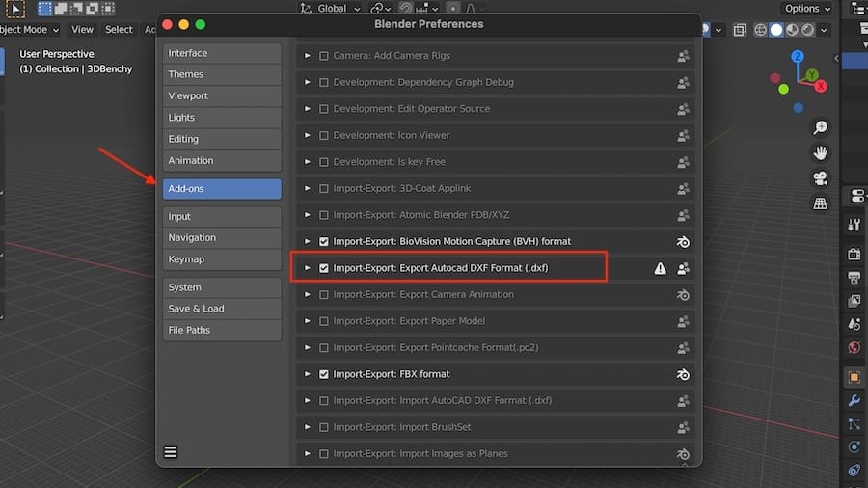This screenshot has height=488, width=868.
Task: Enable Edit Operator Source add-on
Action: point(324,109)
